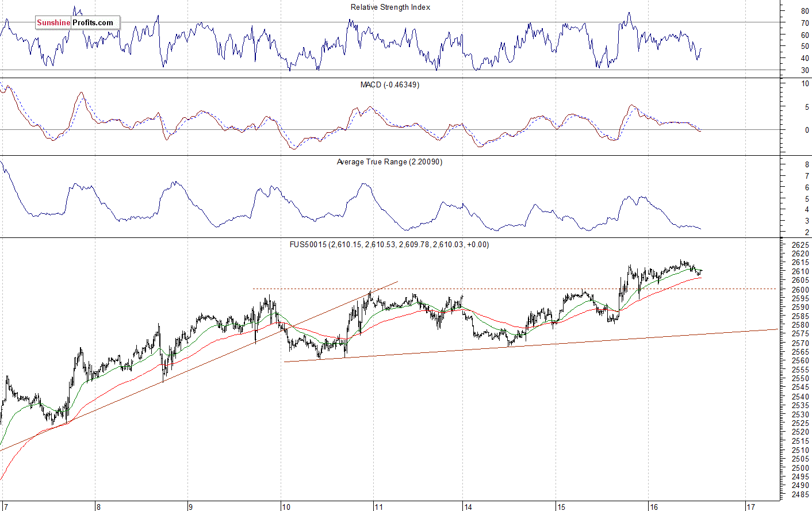This screenshot has width=812, height=511.
Task: Click the 2625 price axis label
Action: (800, 245)
